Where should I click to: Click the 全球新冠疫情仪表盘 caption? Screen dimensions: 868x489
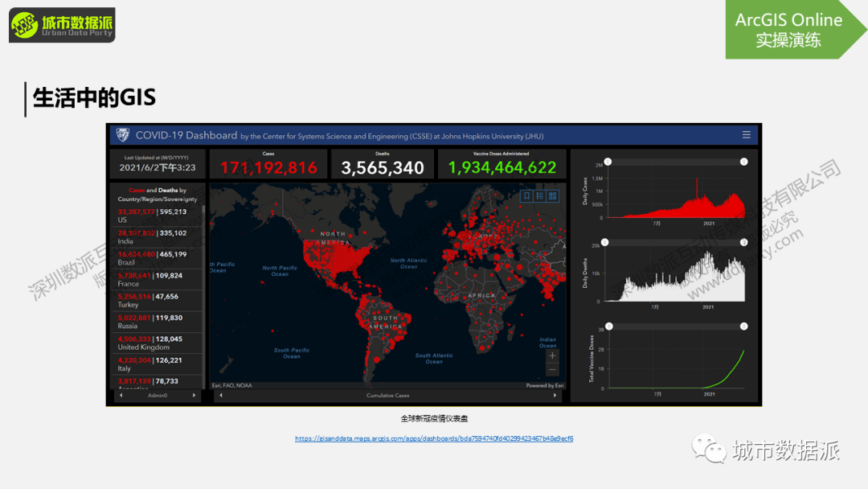coord(434,419)
